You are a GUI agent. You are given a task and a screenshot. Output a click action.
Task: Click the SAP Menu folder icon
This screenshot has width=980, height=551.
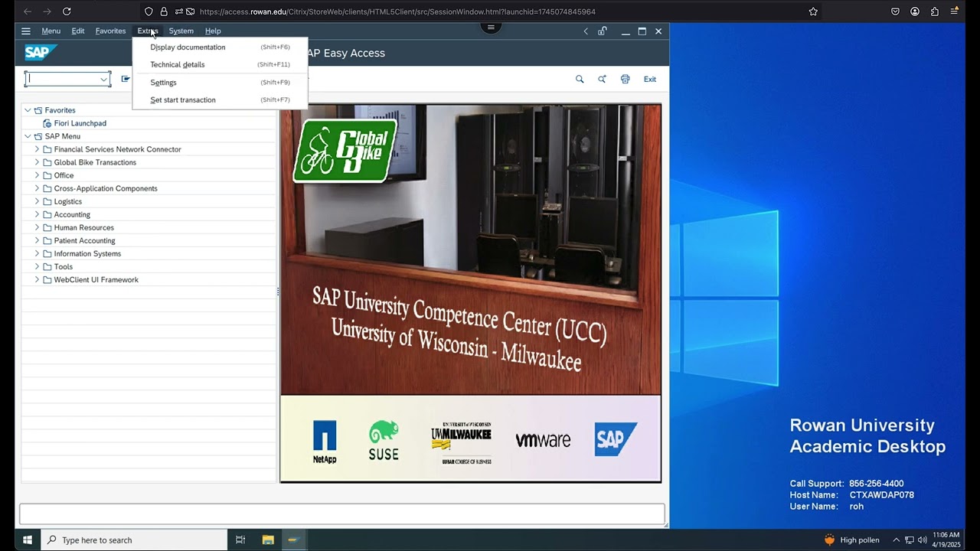coord(38,136)
